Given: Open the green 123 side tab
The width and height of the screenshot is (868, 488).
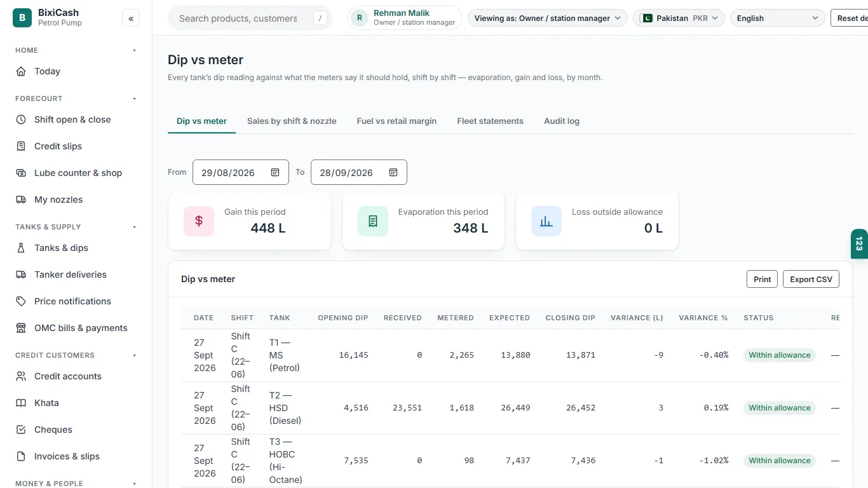Looking at the screenshot, I should coord(859,244).
